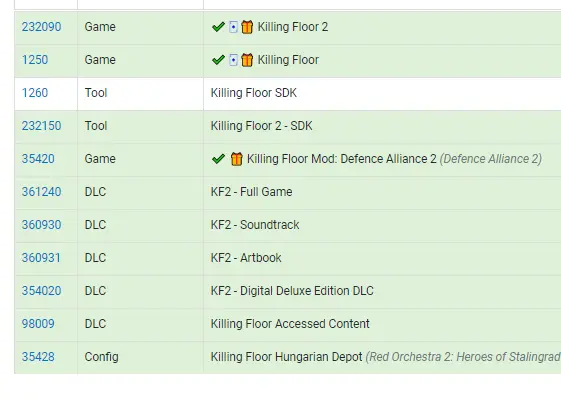Click the trading card icon for Killing Floor 2
Screen dimensions: 561x400
click(233, 27)
